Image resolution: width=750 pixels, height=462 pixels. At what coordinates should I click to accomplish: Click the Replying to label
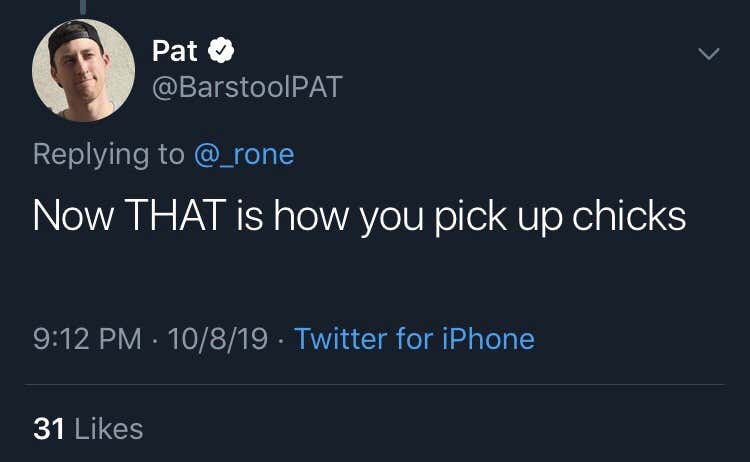pos(109,154)
